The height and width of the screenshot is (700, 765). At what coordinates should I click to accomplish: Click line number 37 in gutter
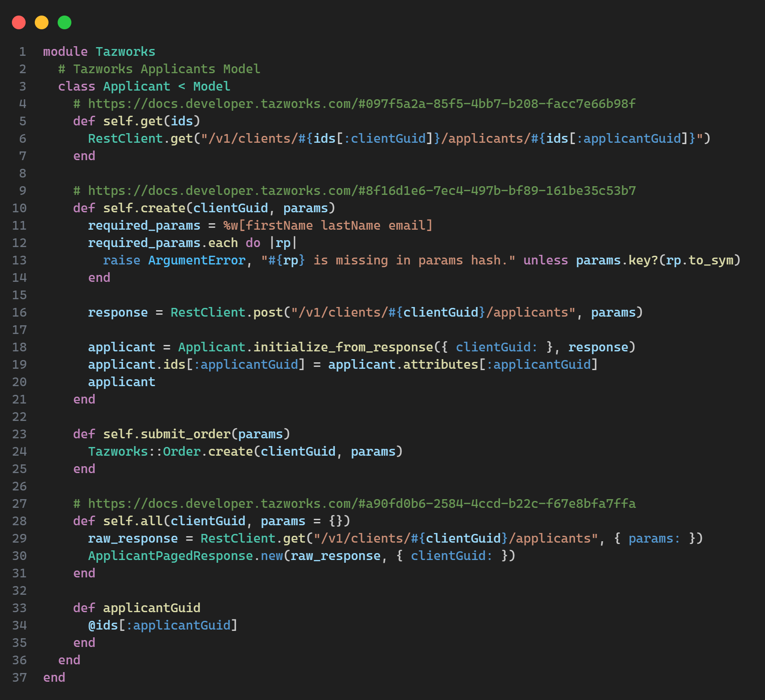(19, 678)
